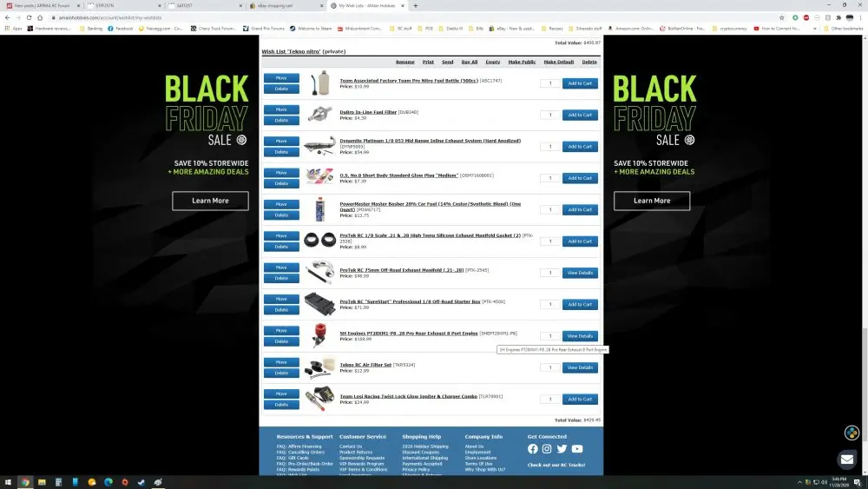Reload the page with refresh icon
This screenshot has width=868, height=489.
point(29,17)
